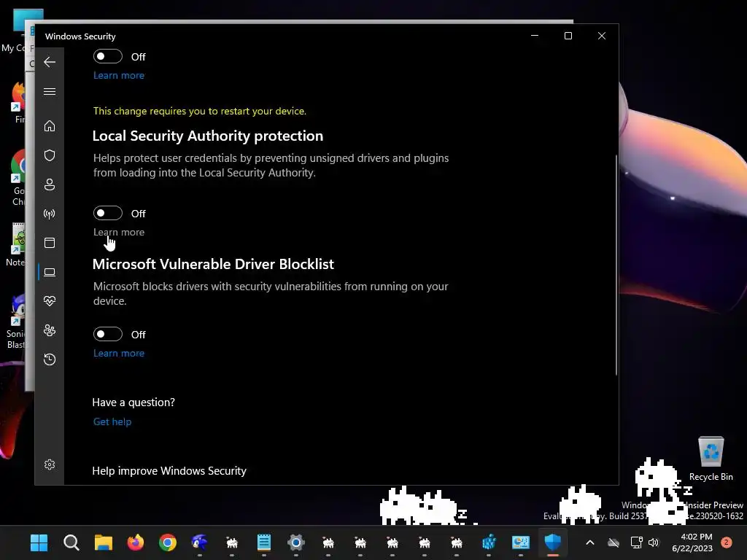Launch Firefox from the taskbar

click(x=136, y=542)
